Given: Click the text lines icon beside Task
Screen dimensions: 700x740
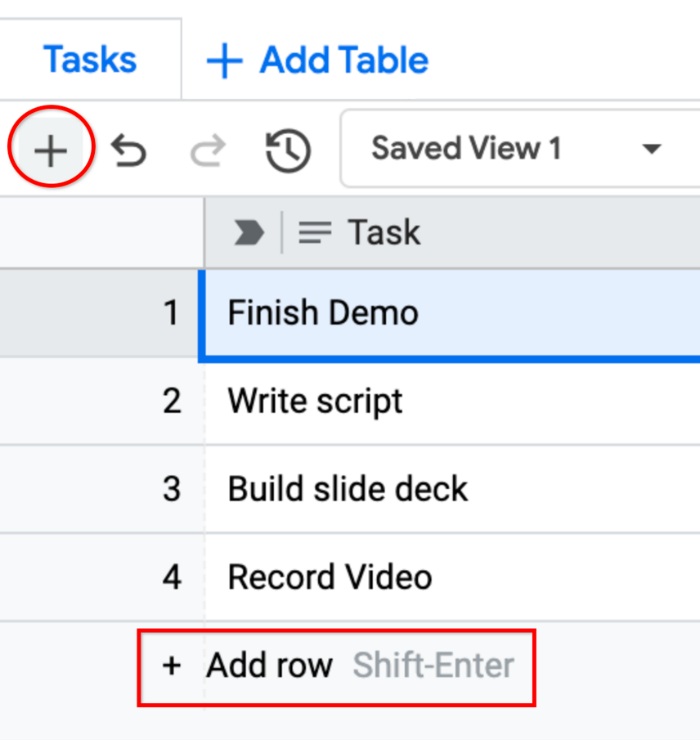Looking at the screenshot, I should tap(315, 234).
